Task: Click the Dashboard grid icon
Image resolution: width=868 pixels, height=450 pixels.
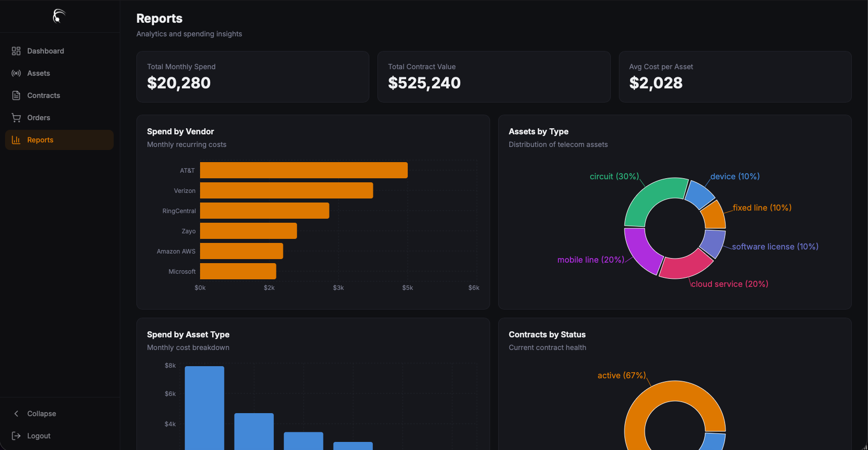Action: pos(16,51)
